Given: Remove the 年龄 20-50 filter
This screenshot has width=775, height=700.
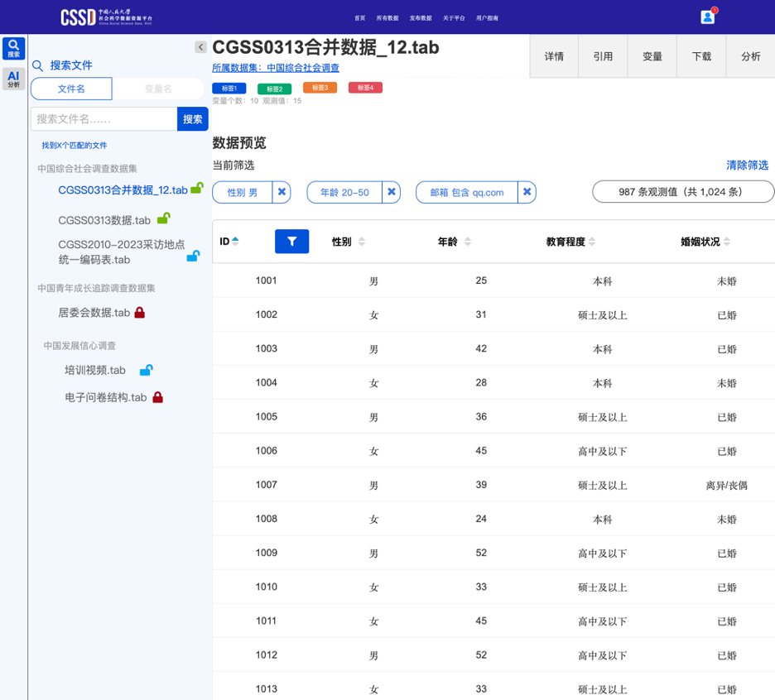Looking at the screenshot, I should [x=392, y=192].
